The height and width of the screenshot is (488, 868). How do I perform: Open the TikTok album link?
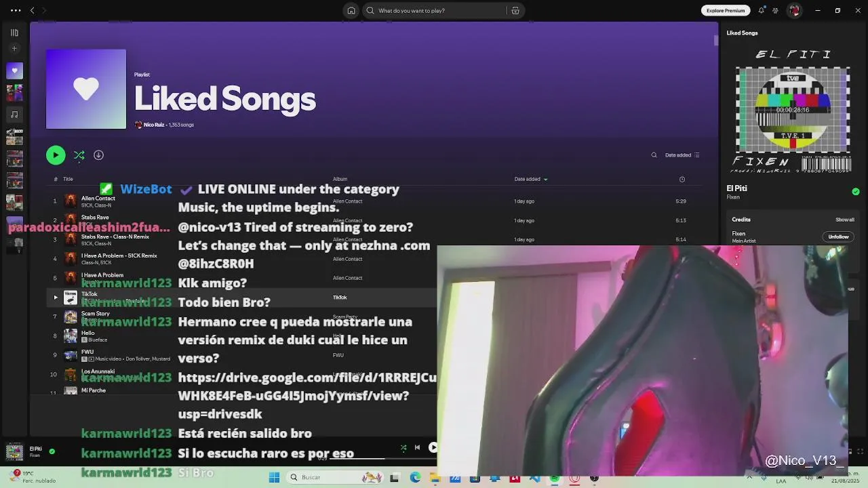point(340,297)
